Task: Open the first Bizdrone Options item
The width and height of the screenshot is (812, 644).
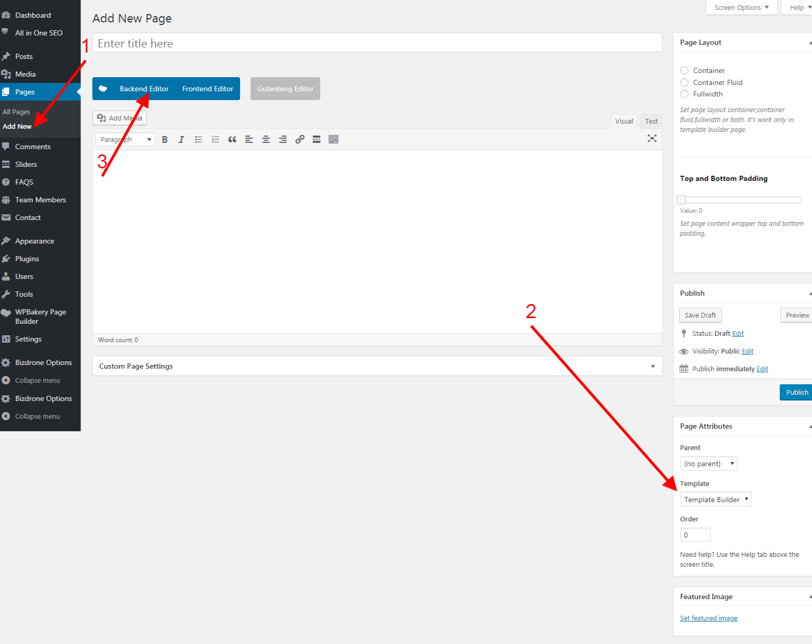Action: coord(40,362)
